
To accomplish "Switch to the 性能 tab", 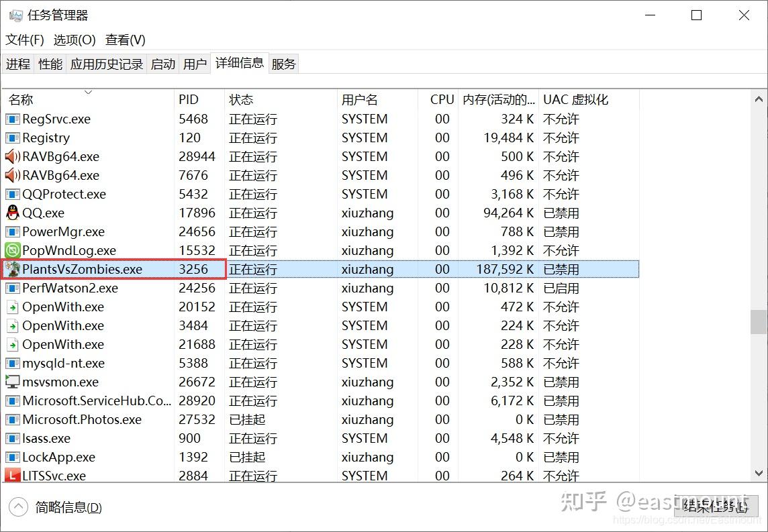I will pos(50,63).
